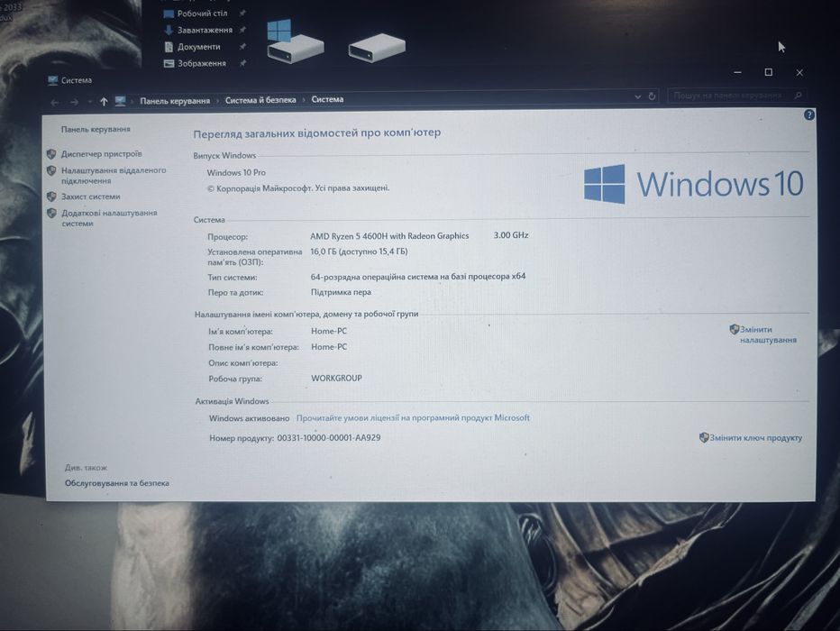Click the Home-PC value next to Ім'я комп'ютера
Screen dimensions: 840x631
point(329,331)
